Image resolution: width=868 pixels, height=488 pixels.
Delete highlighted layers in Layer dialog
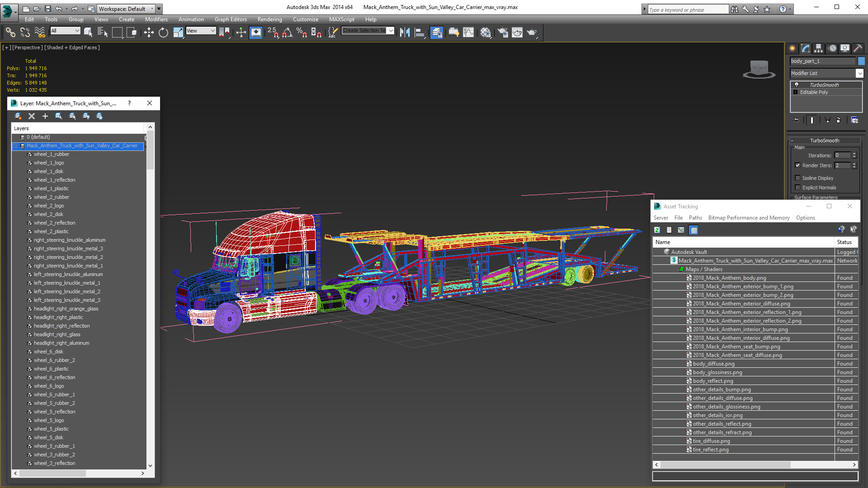coord(32,116)
